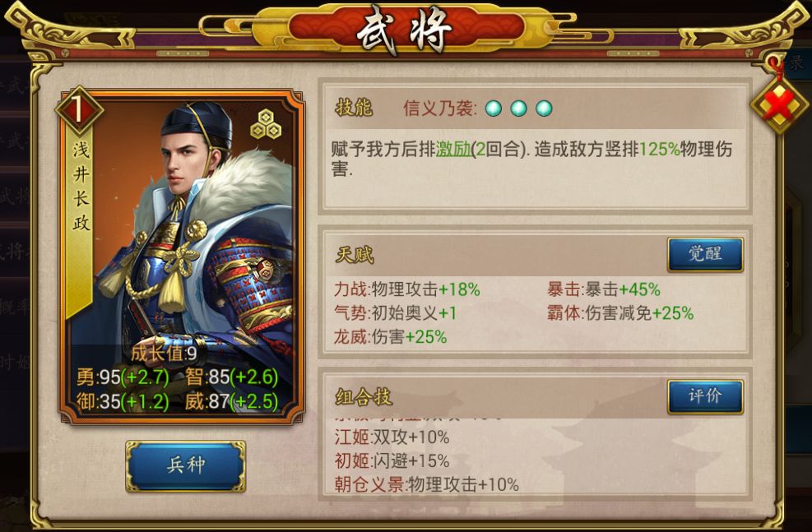
Task: Open the 评价 review button
Action: (705, 396)
